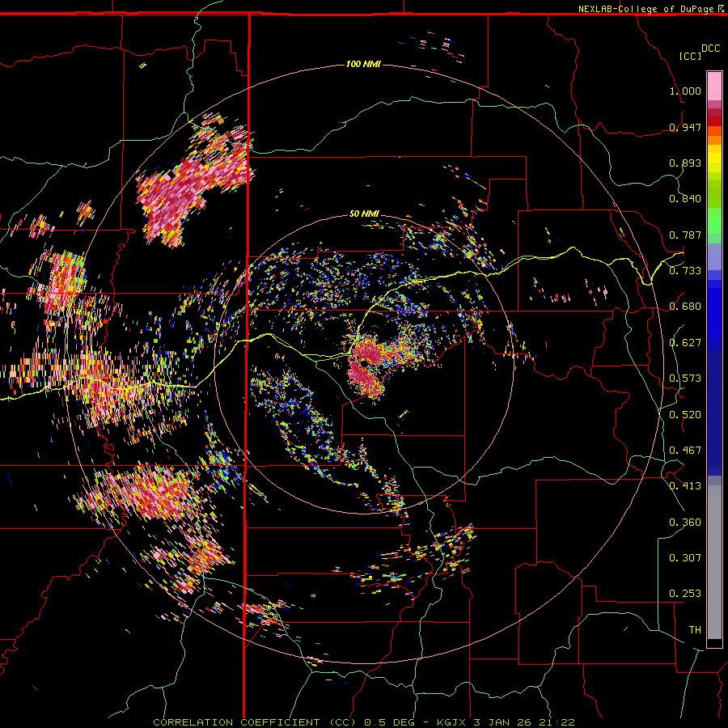Click the 0.253 legend value

click(x=685, y=594)
